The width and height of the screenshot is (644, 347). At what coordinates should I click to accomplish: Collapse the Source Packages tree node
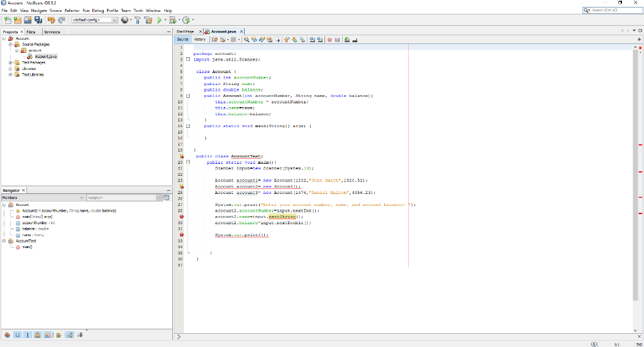11,44
